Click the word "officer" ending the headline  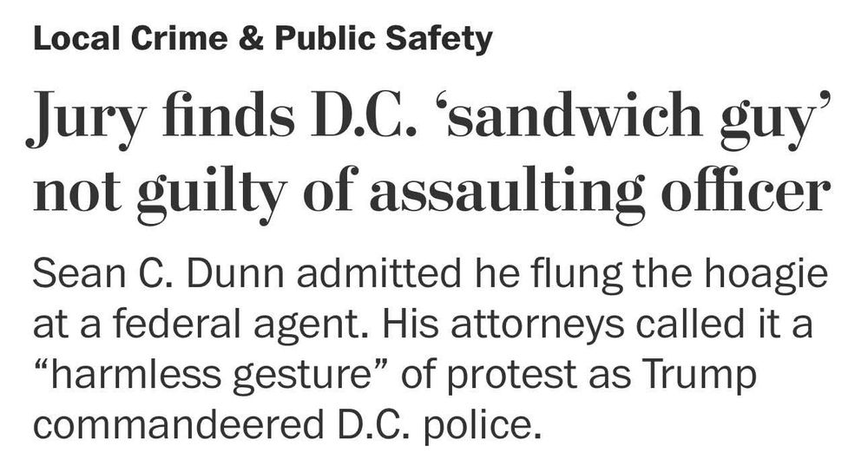746,190
